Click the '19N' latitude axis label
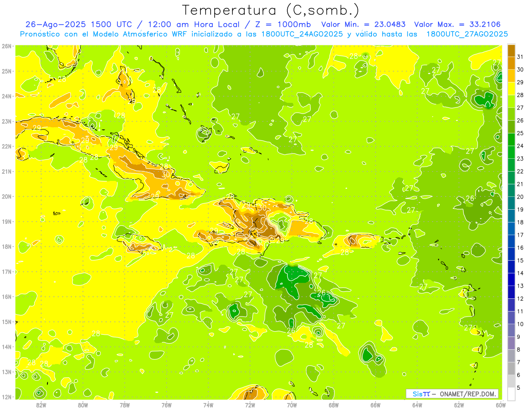 pyautogui.click(x=7, y=222)
